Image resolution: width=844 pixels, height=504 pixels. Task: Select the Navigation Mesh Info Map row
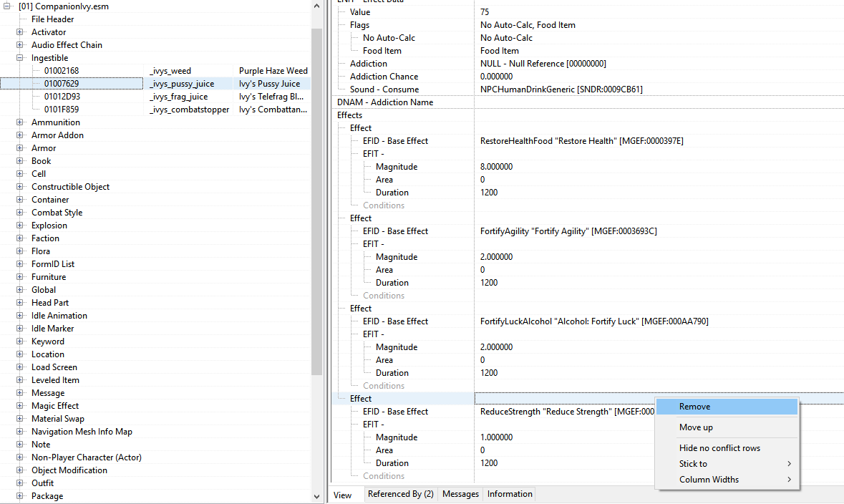pos(82,432)
